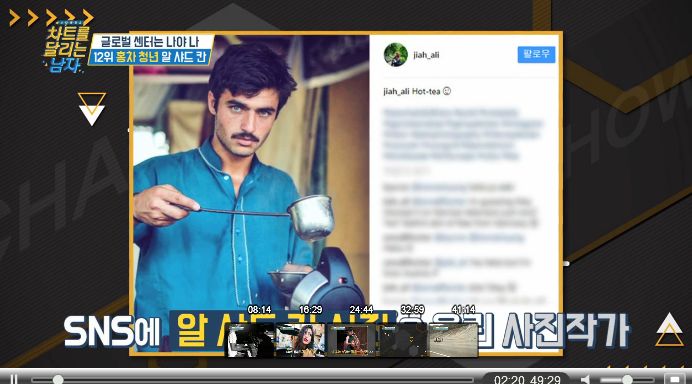Jump to the 08:14 preview thumbnail

coord(250,340)
